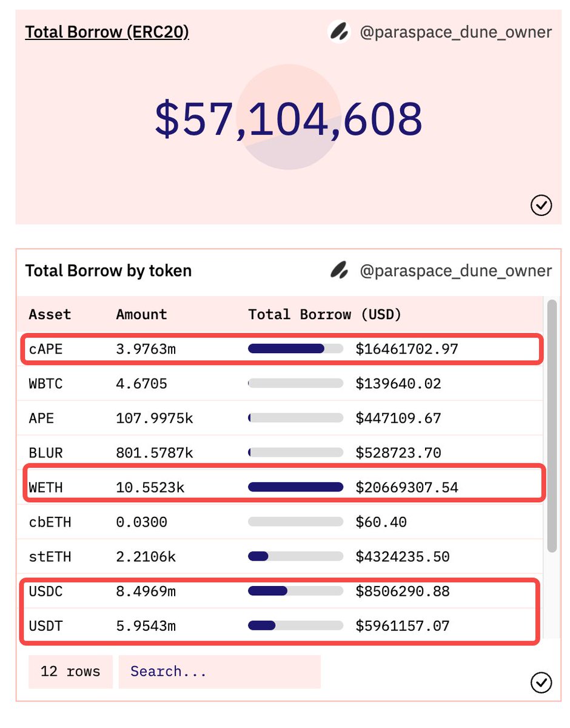Screen dimensions: 570x728
Task: Click the 12 rows indicator
Action: 70,672
